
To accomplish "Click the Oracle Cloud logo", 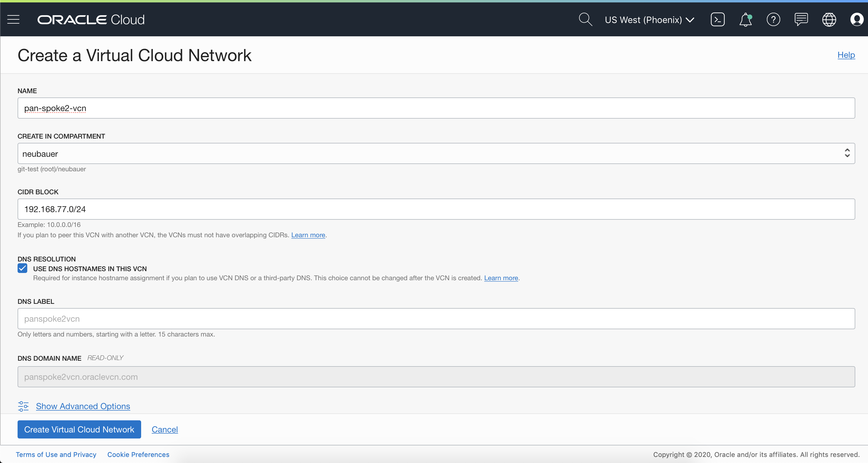I will coord(91,20).
